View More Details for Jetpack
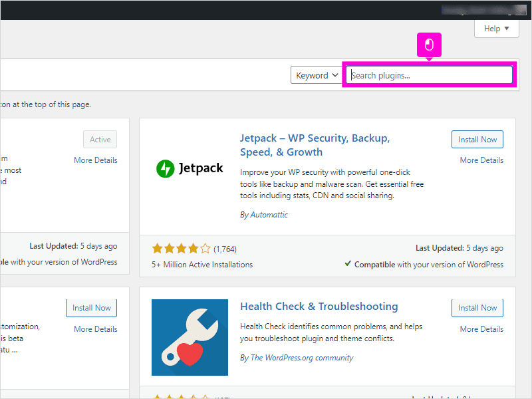This screenshot has height=399, width=532. 481,160
